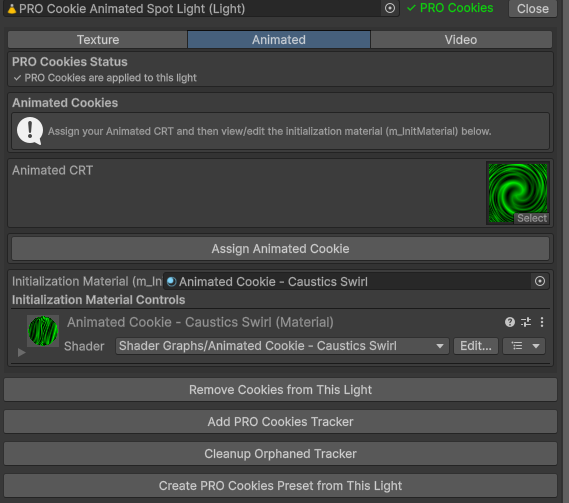Click the green PRO Cookies checkmark status
The image size is (569, 503).
pyautogui.click(x=450, y=8)
